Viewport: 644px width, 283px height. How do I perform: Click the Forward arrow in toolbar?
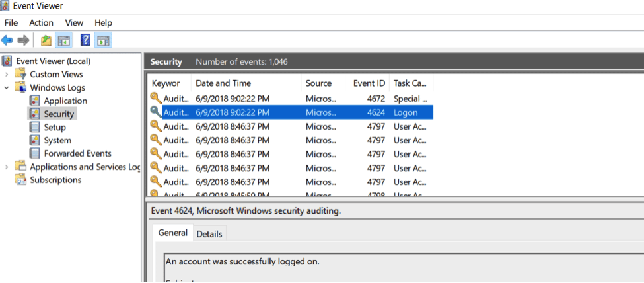pos(23,40)
